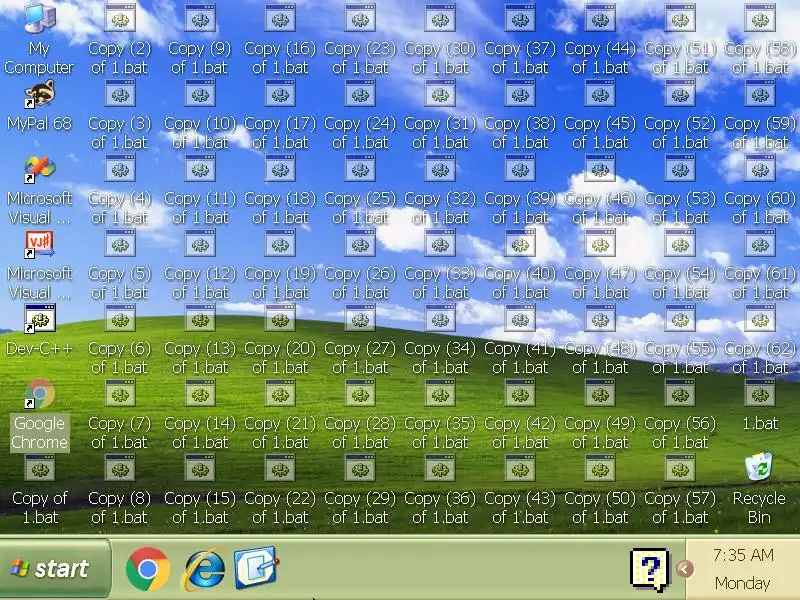Select Copy (58) of 1.bat icon
The height and width of the screenshot is (600, 800).
tap(760, 18)
